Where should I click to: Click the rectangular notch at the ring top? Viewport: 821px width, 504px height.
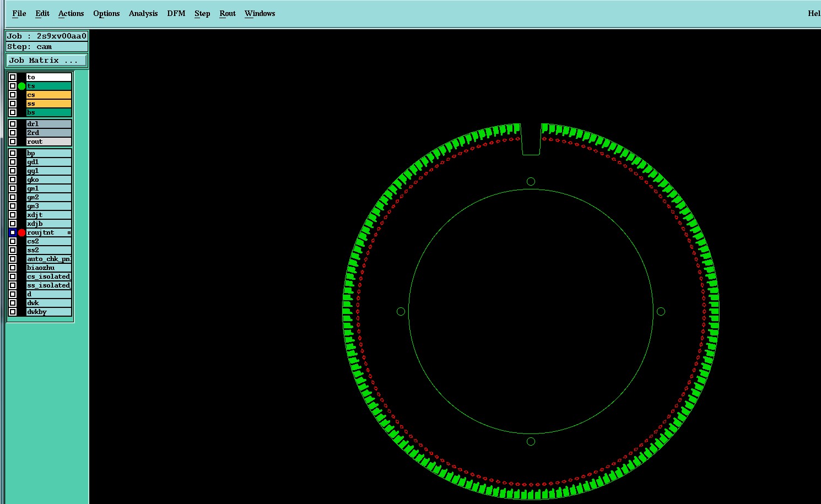tap(531, 139)
